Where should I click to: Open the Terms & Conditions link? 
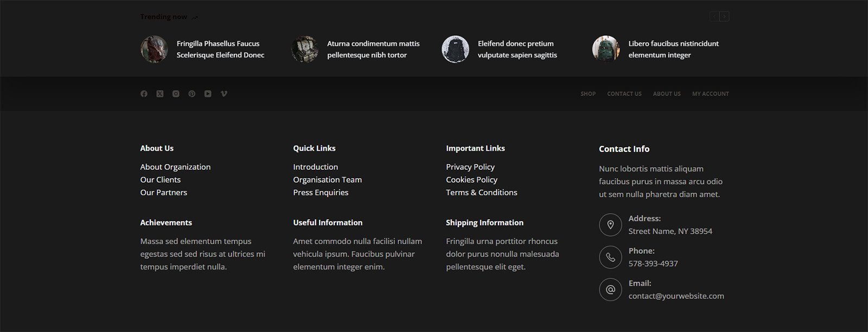(481, 193)
